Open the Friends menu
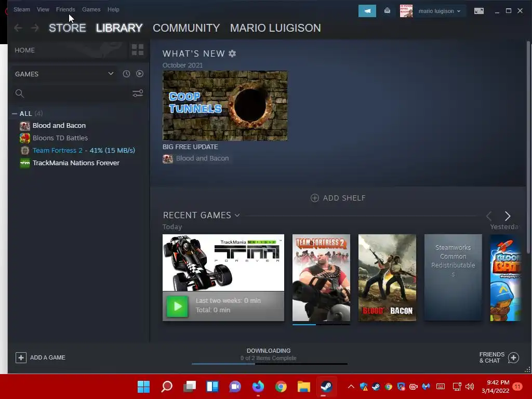Image resolution: width=532 pixels, height=399 pixels. (65, 9)
